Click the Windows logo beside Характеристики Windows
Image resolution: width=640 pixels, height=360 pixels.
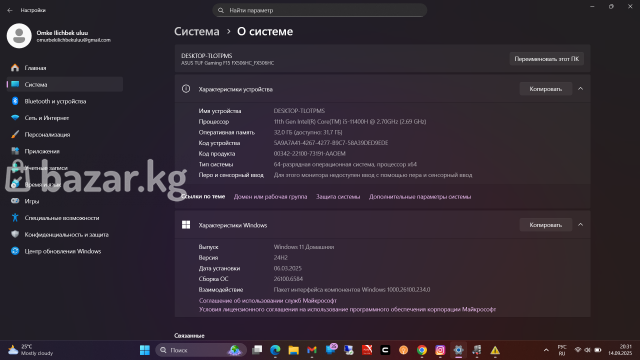pyautogui.click(x=186, y=225)
